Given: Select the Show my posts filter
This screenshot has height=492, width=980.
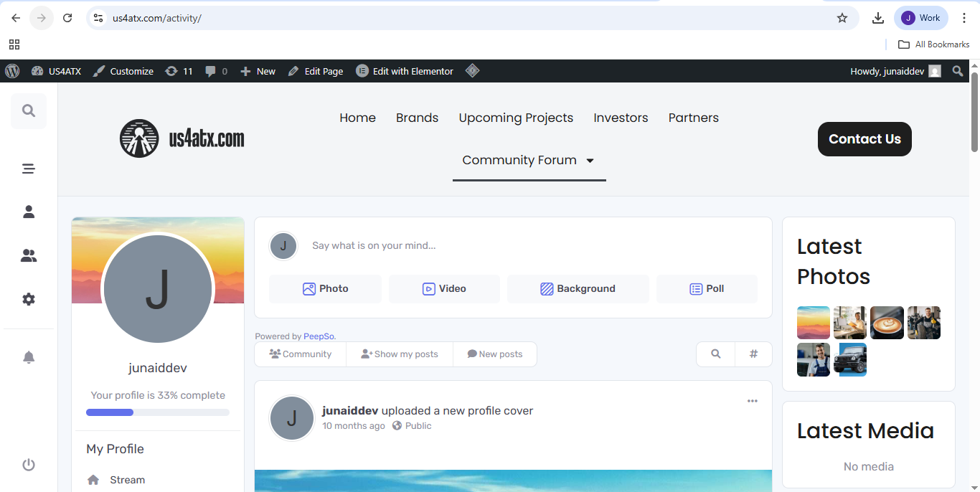Looking at the screenshot, I should tap(400, 354).
